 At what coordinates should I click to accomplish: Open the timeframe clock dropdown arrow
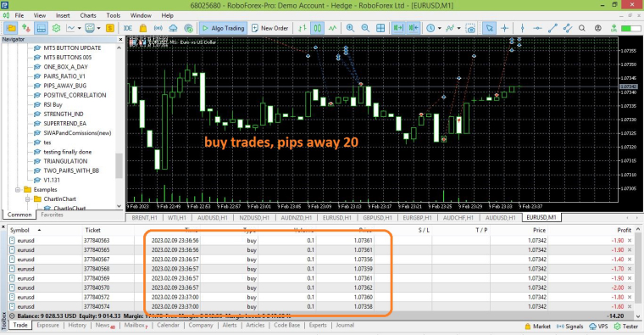[440, 28]
